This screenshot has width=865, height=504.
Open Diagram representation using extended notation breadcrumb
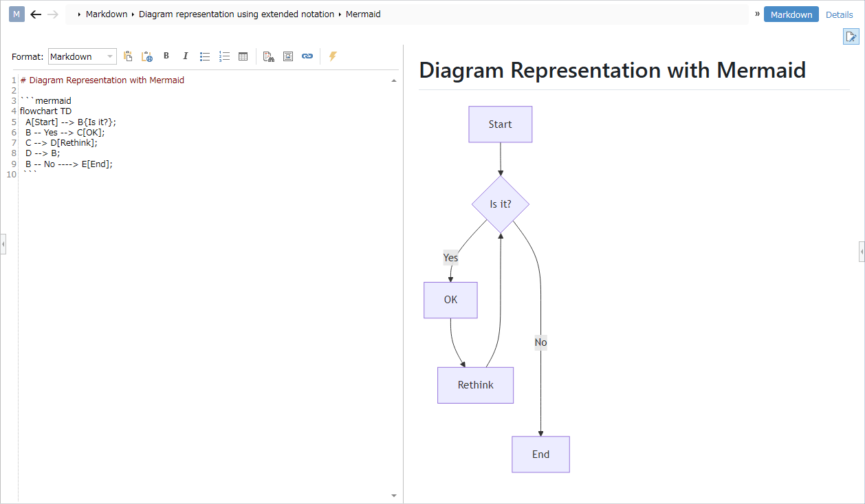point(237,14)
